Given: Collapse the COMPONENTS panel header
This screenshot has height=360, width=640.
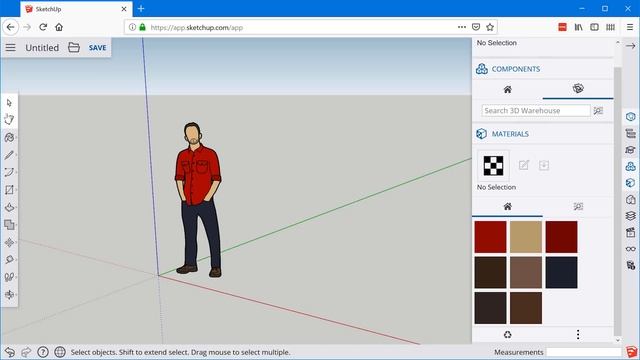Looking at the screenshot, I should click(543, 69).
